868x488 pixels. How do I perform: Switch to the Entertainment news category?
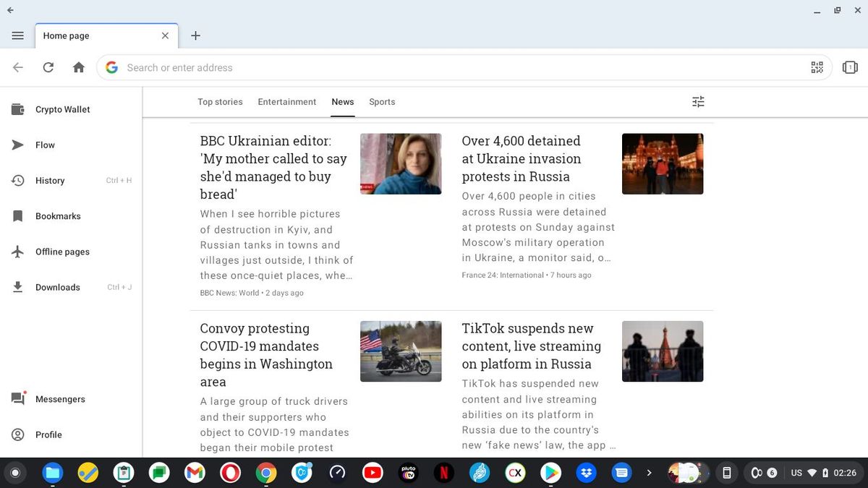point(286,102)
